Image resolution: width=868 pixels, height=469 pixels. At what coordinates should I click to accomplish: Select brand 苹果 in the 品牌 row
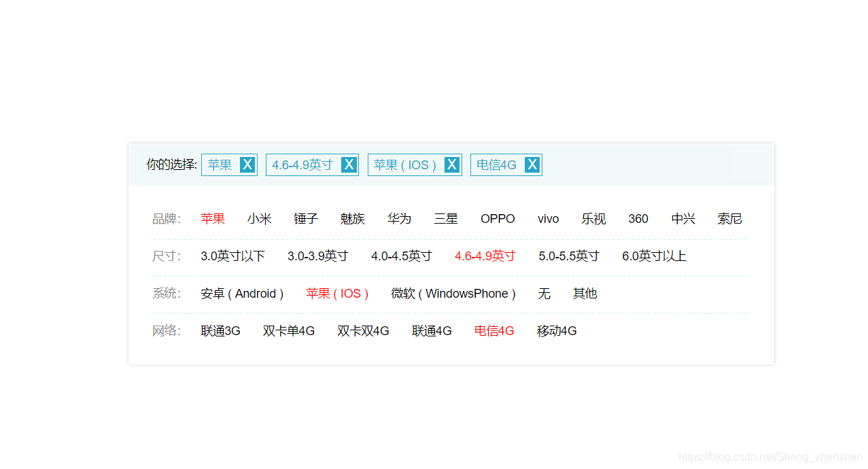coord(213,219)
